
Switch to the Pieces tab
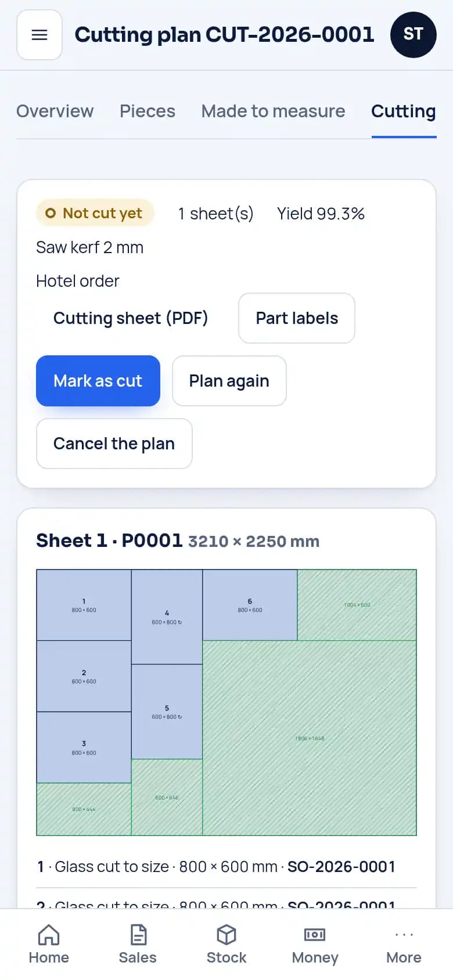click(148, 111)
